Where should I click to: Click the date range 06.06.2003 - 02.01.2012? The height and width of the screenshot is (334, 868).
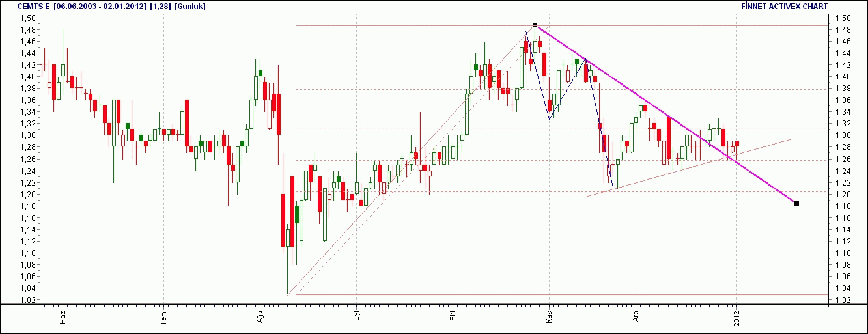pos(100,6)
